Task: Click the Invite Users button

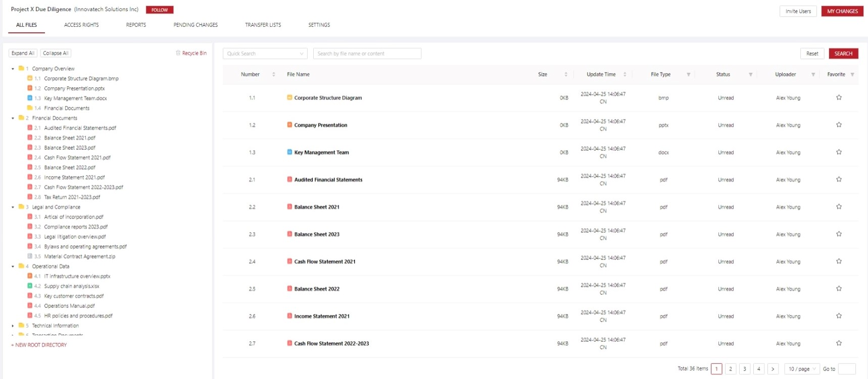Action: (x=798, y=11)
